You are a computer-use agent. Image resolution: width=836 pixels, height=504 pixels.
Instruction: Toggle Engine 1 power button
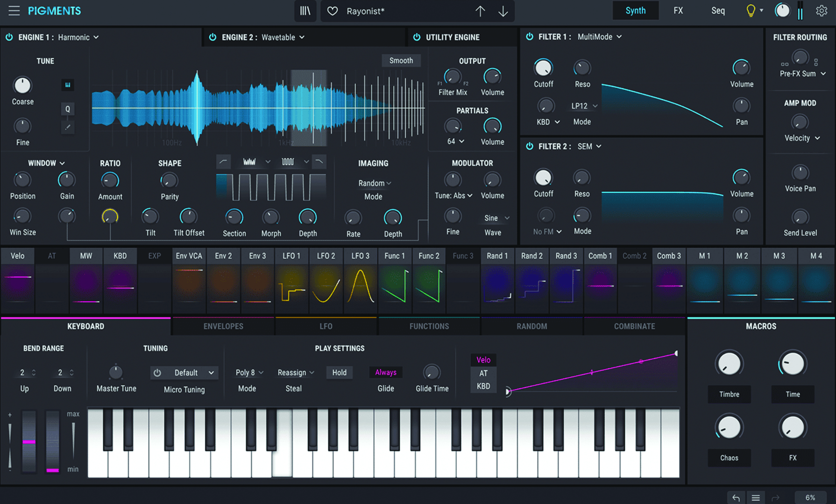[9, 37]
